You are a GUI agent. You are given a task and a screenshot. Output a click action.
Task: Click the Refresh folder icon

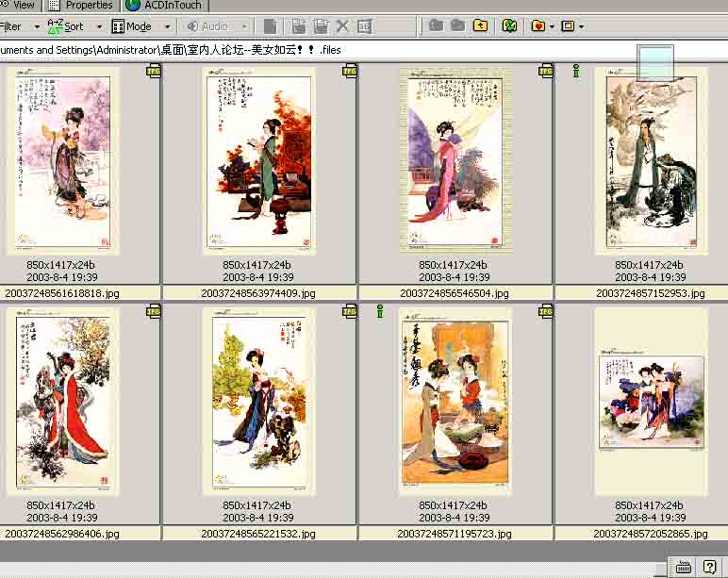[x=509, y=25]
